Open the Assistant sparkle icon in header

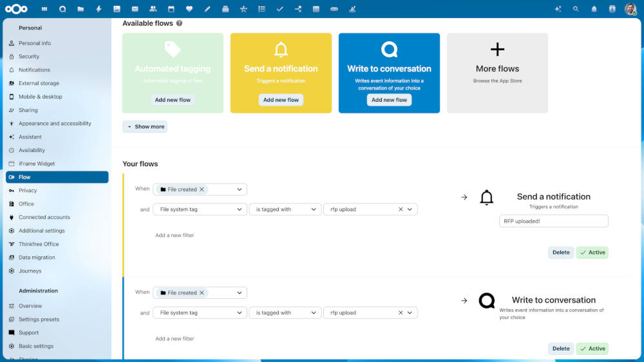558,9
